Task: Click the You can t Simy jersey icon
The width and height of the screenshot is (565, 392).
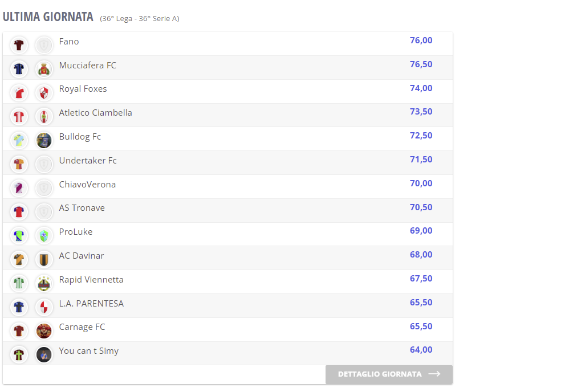Action: pyautogui.click(x=19, y=354)
